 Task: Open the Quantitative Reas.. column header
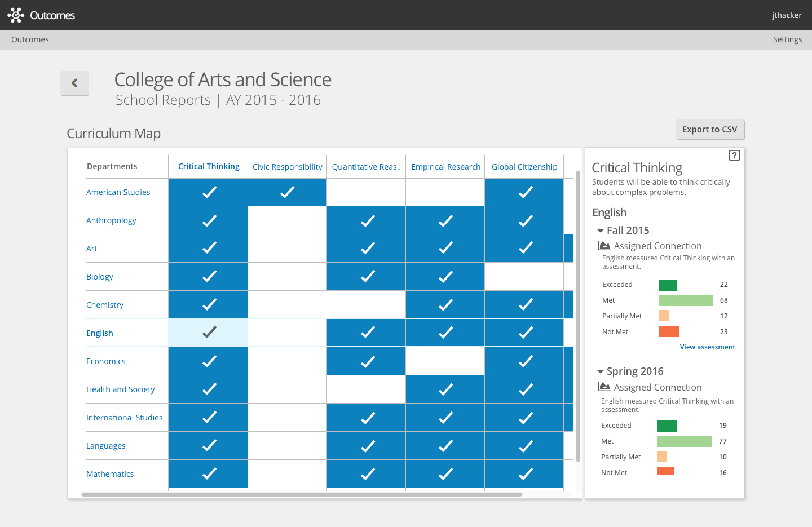pos(367,167)
